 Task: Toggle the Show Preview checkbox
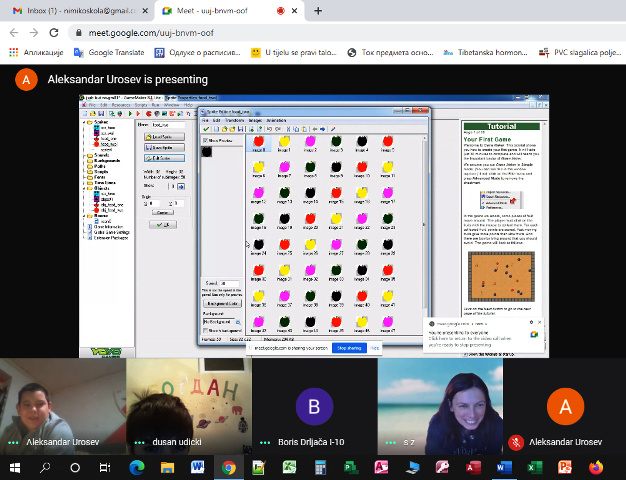click(x=205, y=141)
